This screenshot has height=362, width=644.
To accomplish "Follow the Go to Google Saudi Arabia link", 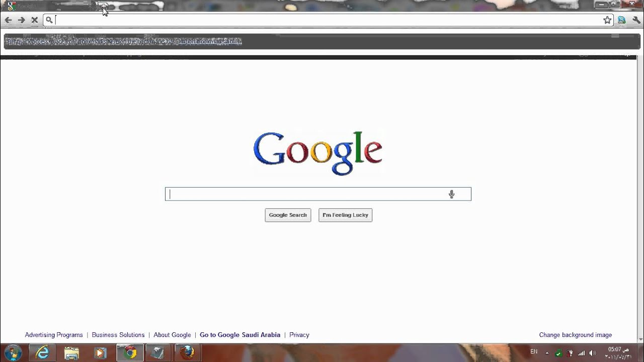I will pos(240,335).
